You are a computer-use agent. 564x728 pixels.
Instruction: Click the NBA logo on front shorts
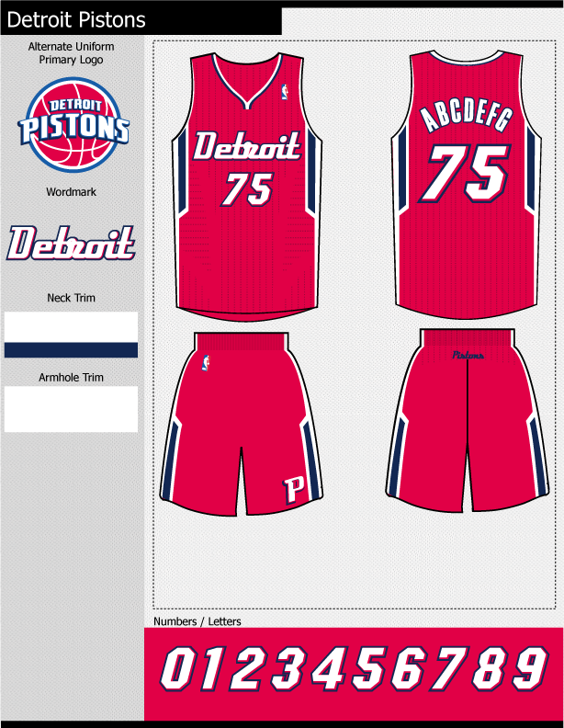[x=206, y=363]
